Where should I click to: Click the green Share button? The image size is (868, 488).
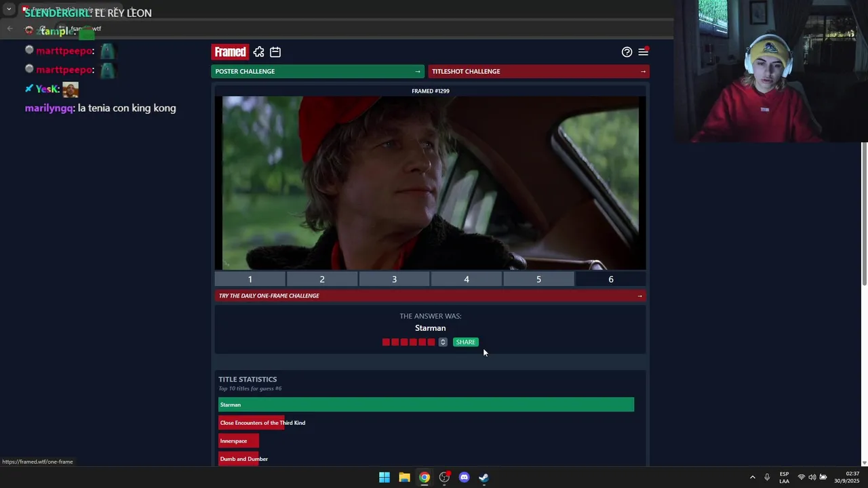(465, 342)
